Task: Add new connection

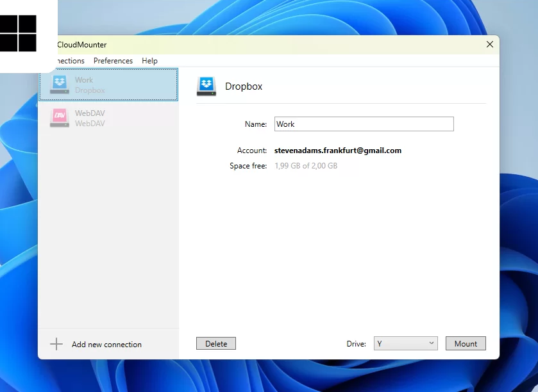Action: click(x=96, y=344)
